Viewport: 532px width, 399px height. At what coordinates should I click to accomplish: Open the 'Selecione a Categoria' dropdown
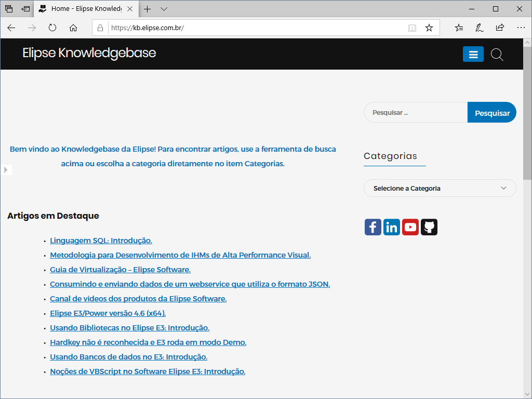point(440,188)
